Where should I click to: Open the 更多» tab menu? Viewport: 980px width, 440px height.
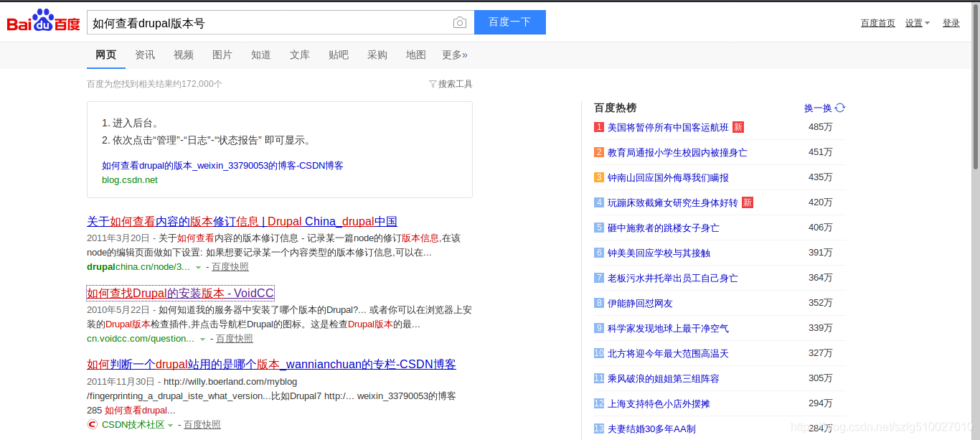point(455,55)
